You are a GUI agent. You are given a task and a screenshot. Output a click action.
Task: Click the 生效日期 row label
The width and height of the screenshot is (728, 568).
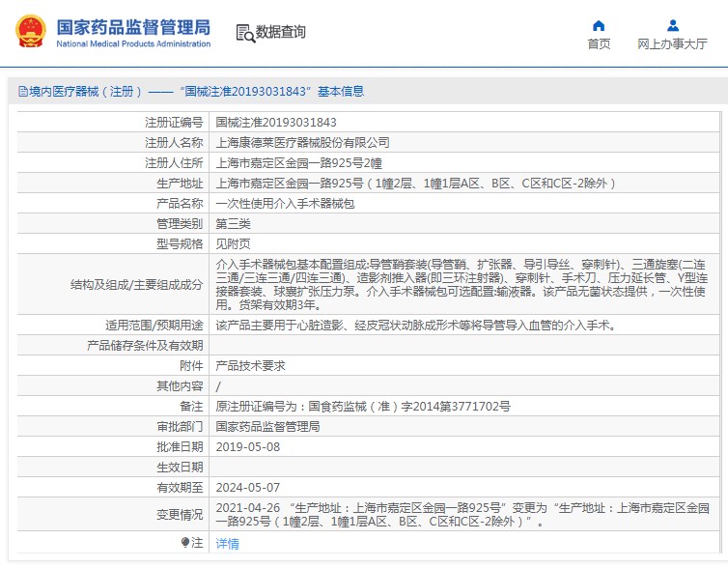tap(180, 468)
